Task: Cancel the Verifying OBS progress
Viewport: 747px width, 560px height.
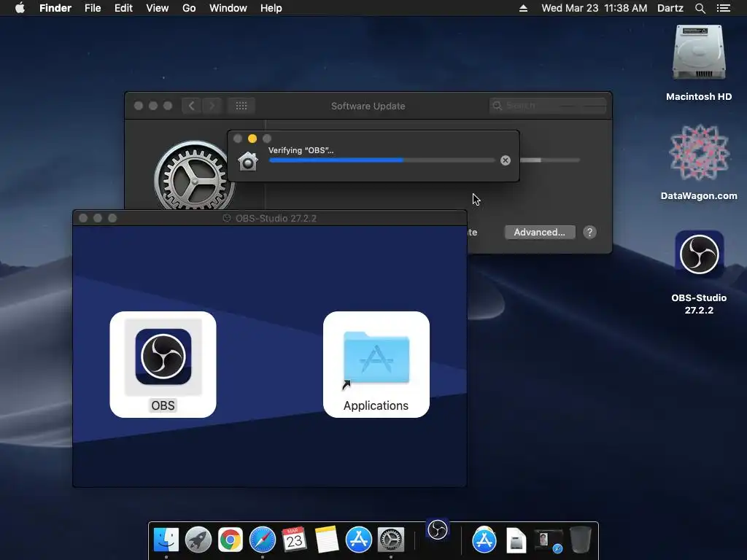Action: 506,160
